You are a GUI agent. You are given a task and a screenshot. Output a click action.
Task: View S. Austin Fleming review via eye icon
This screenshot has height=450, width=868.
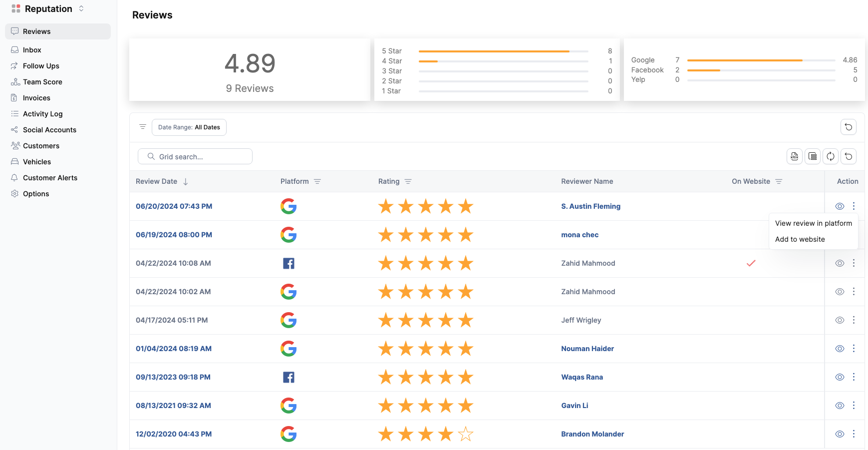point(840,206)
